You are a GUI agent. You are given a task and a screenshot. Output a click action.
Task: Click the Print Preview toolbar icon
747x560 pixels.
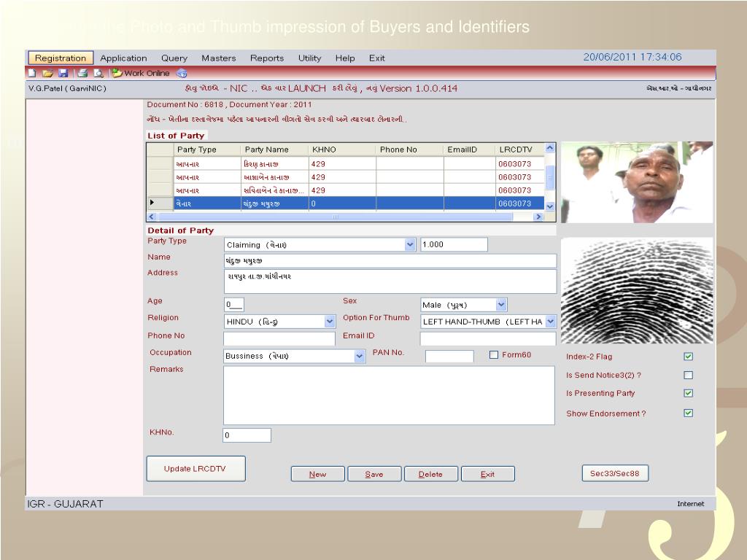98,74
